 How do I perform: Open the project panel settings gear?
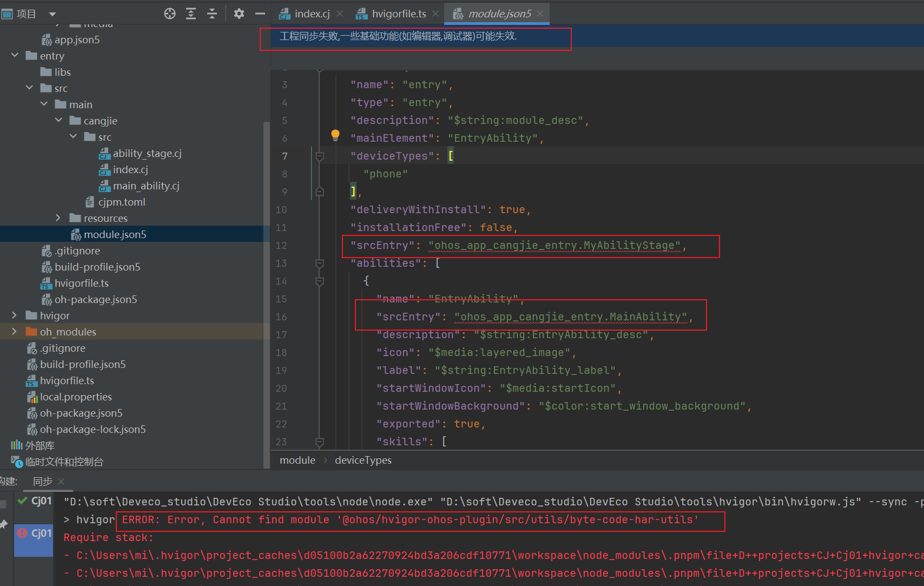pyautogui.click(x=239, y=14)
